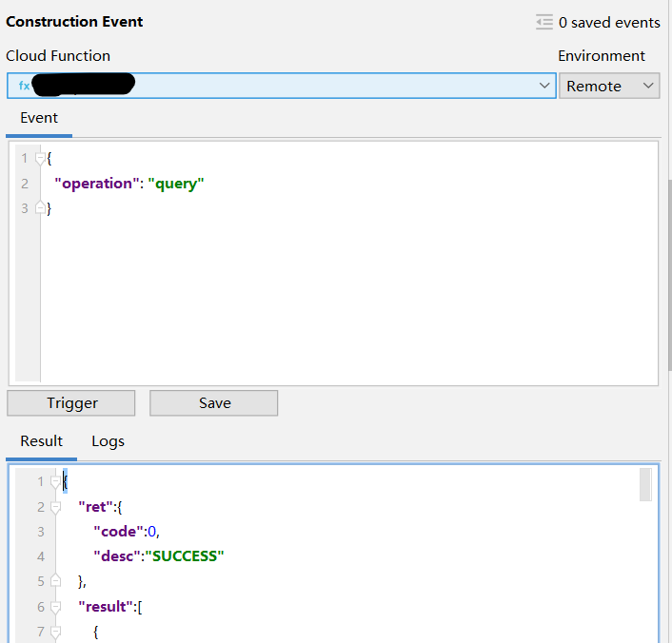Click the "SUCCESS" value in the result

185,556
